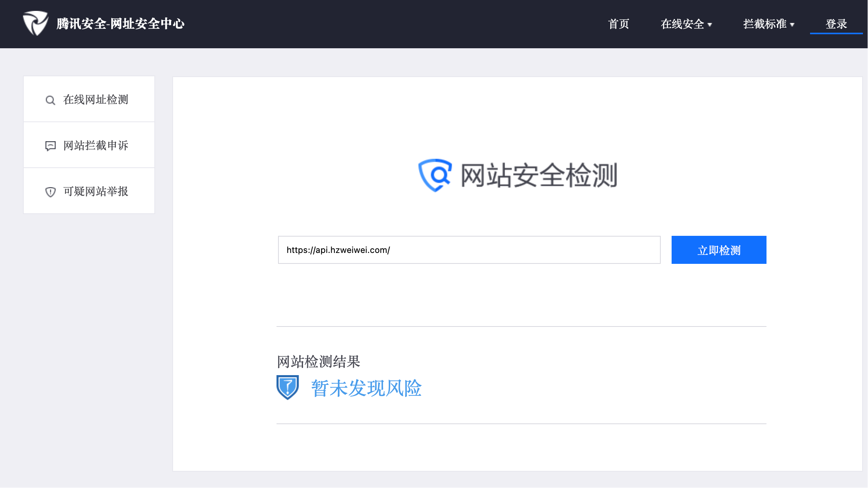Open the 在线安全 dropdown menu
The image size is (868, 488).
(x=682, y=24)
